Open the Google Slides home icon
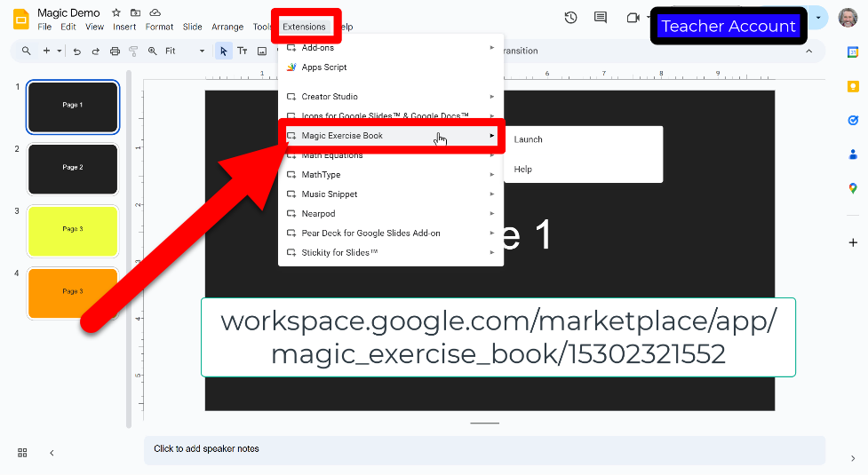The width and height of the screenshot is (868, 475). click(x=21, y=20)
